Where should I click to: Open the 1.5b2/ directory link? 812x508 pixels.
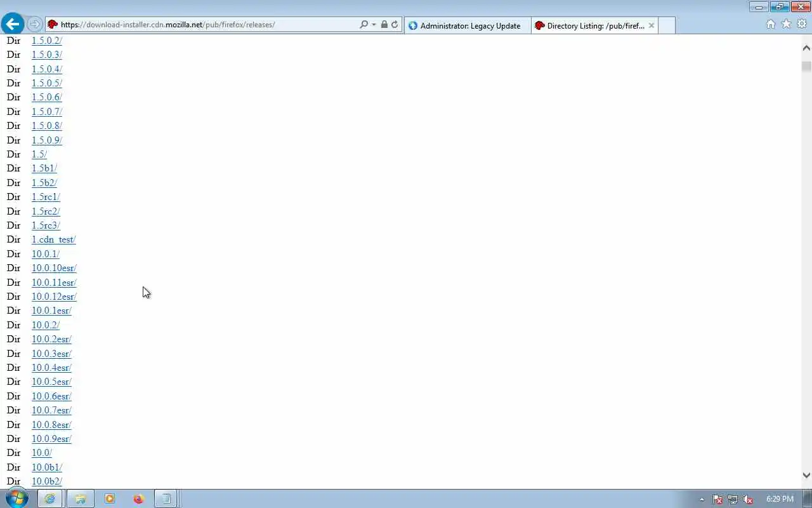coord(44,182)
